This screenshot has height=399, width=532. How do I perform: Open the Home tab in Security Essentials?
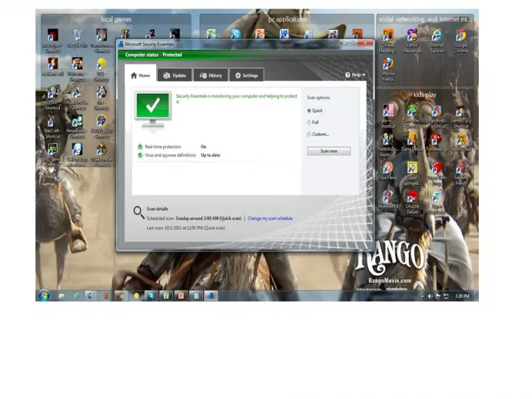(x=140, y=75)
